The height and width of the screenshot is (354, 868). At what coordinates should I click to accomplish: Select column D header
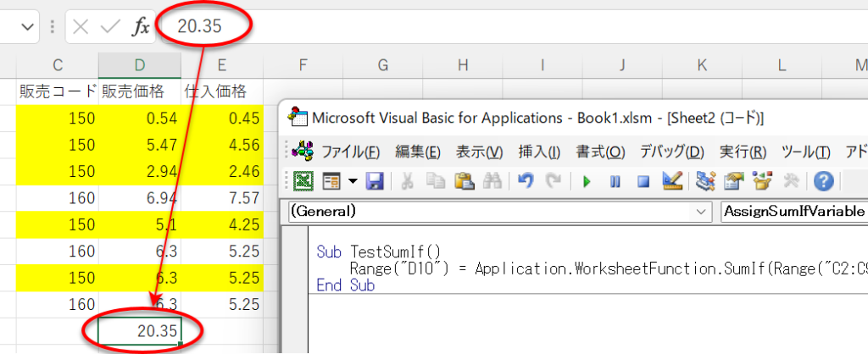[140, 66]
